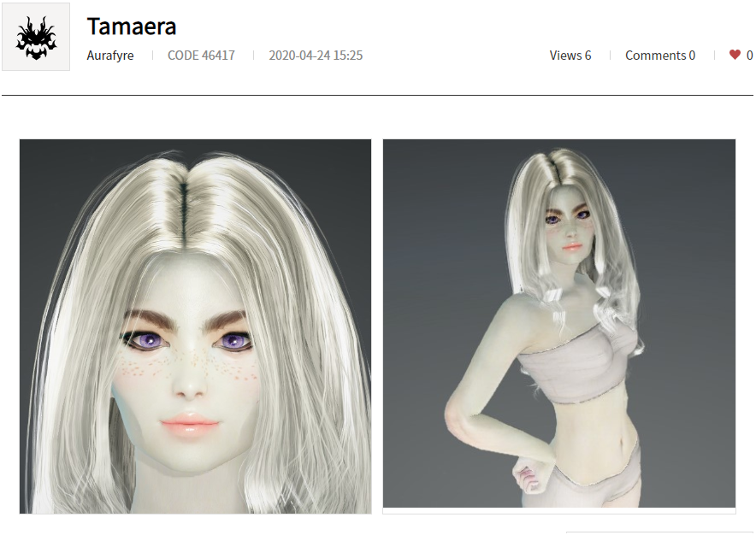Click the author's black flame avatar icon
The image size is (756, 535).
tap(36, 37)
